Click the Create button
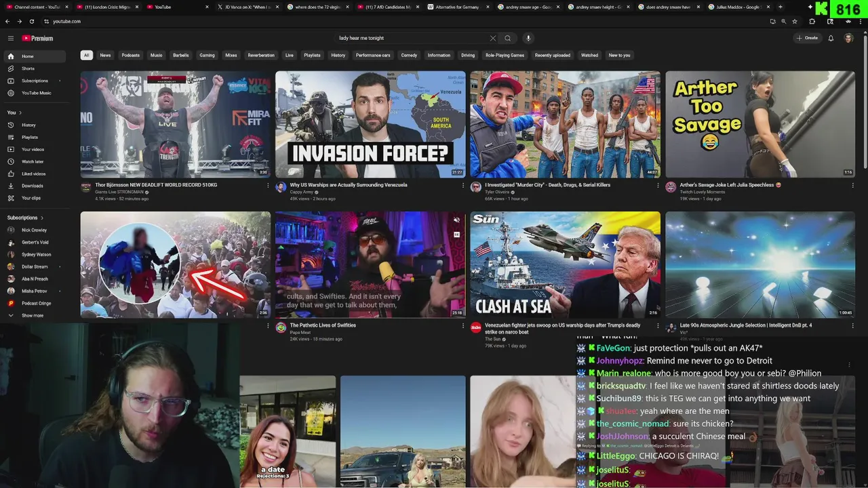The image size is (868, 488). [x=807, y=38]
